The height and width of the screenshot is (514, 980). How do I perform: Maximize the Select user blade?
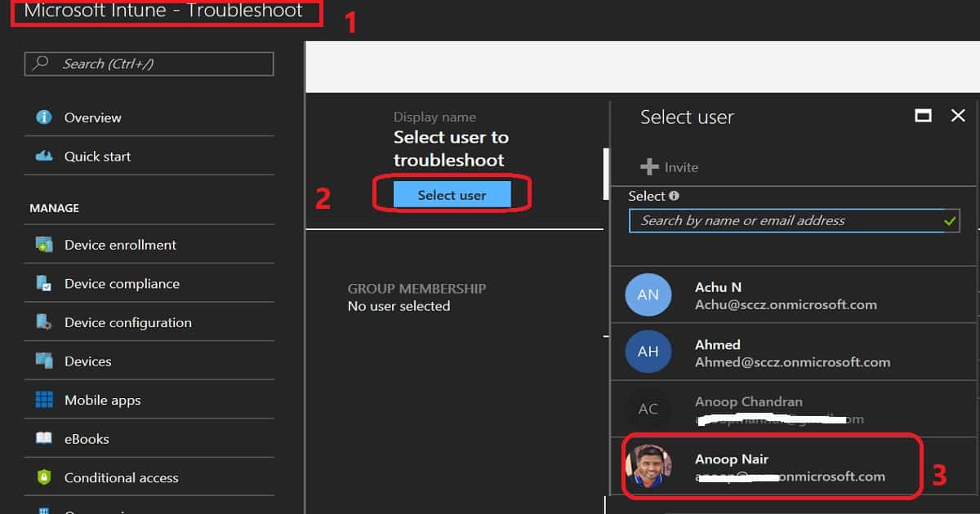(x=924, y=116)
